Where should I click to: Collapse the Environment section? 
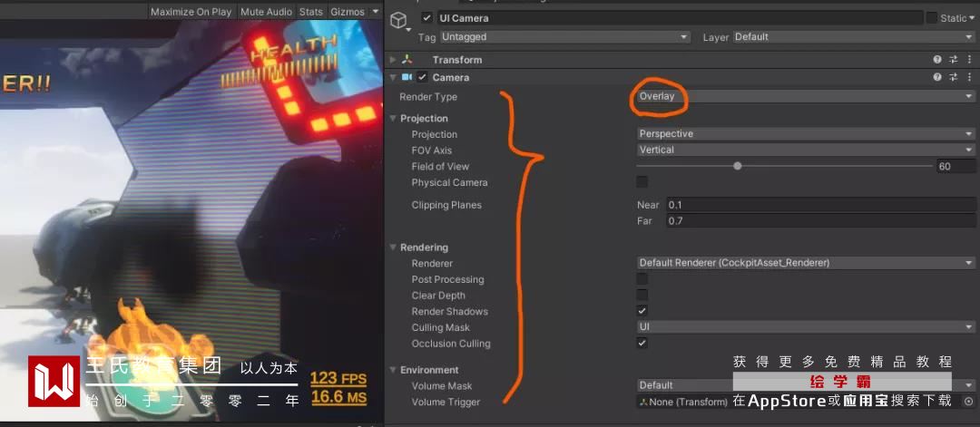click(x=393, y=370)
